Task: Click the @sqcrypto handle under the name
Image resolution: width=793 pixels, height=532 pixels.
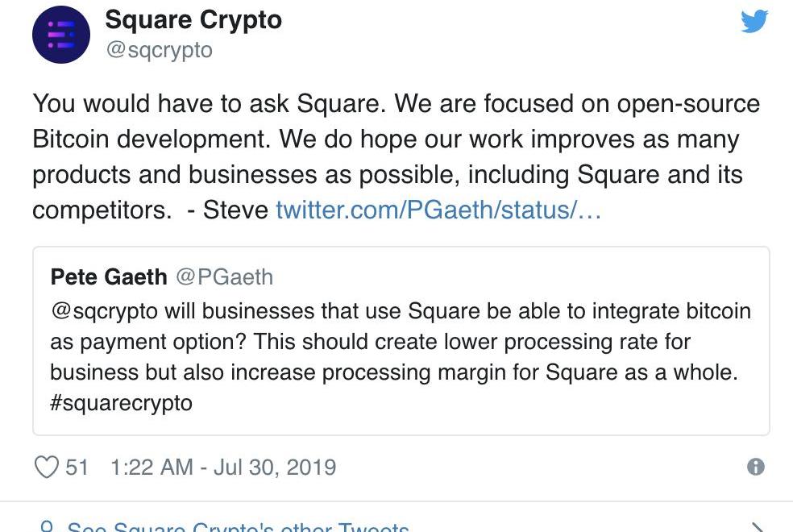Action: [x=159, y=50]
